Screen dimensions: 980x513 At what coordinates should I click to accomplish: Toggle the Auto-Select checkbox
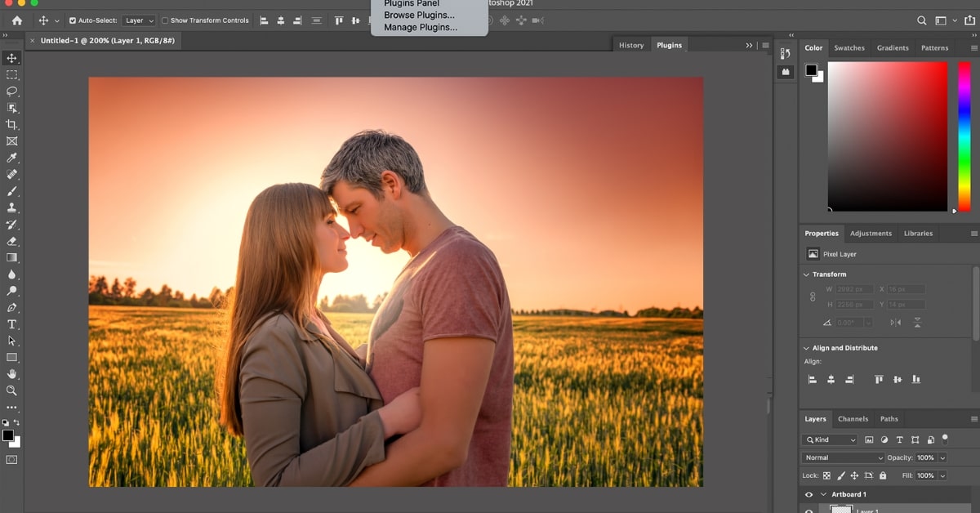(73, 20)
